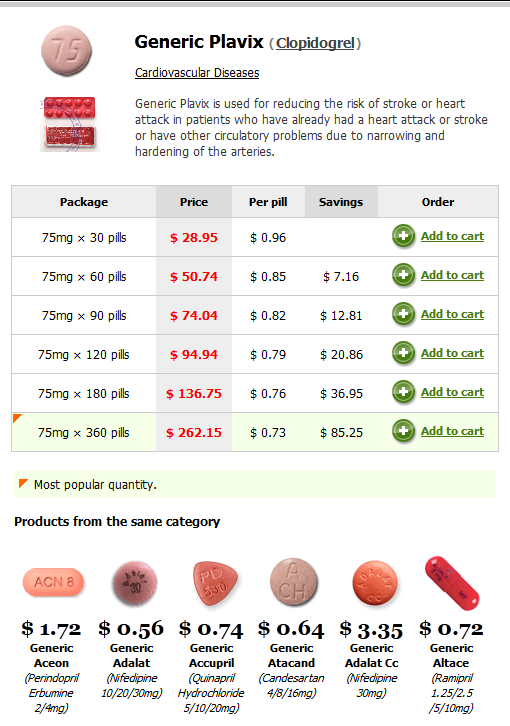Open Generic Accupril product
This screenshot has height=726, width=510.
point(212,656)
